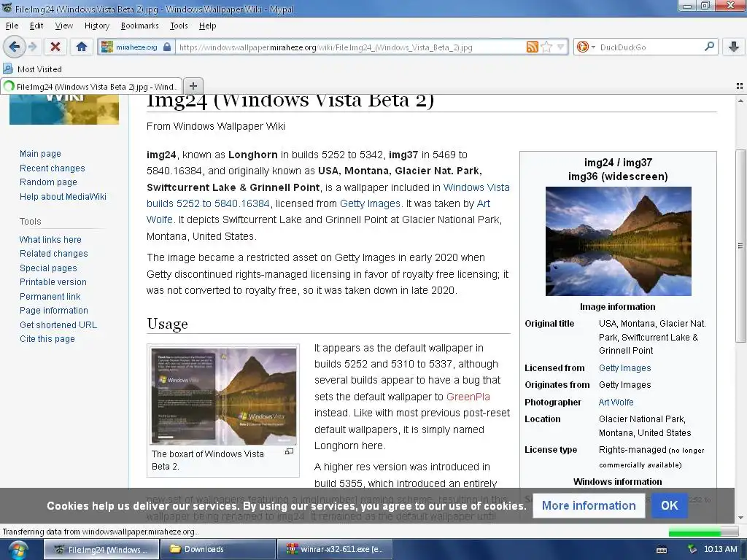Open Page information link
Image resolution: width=747 pixels, height=560 pixels.
click(x=54, y=311)
